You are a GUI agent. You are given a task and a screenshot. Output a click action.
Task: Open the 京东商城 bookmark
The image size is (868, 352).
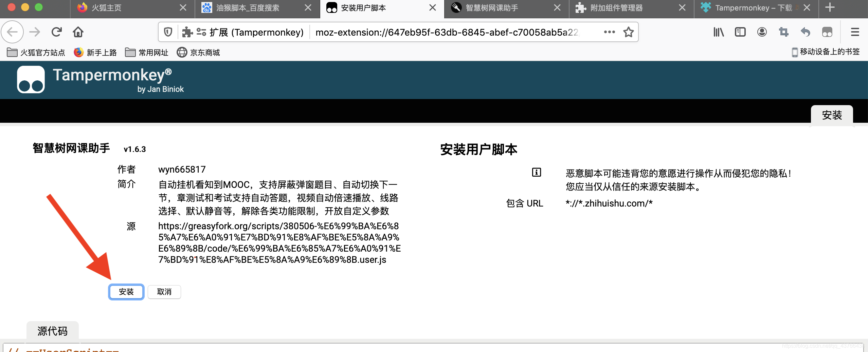point(198,53)
